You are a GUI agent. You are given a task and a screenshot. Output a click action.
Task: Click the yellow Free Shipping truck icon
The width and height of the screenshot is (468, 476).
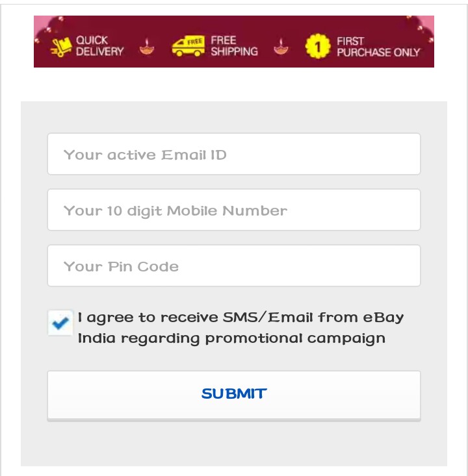click(x=188, y=46)
